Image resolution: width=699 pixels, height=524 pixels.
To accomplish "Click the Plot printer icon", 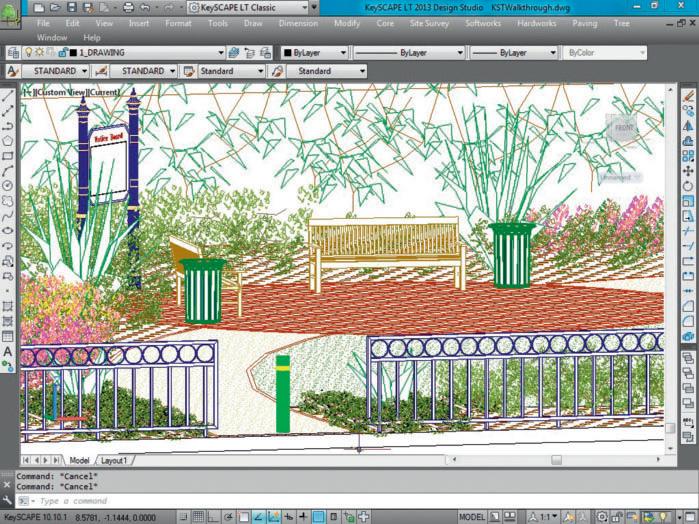I will click(x=128, y=7).
